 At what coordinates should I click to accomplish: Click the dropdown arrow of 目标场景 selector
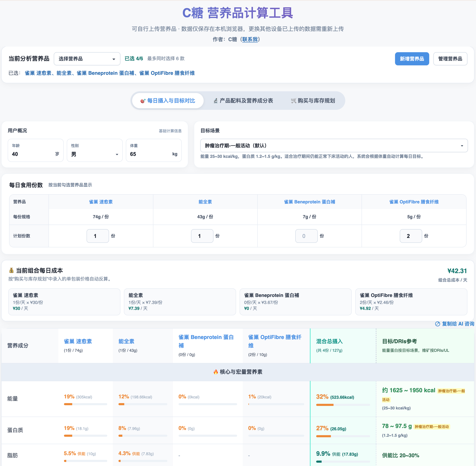(x=462, y=146)
